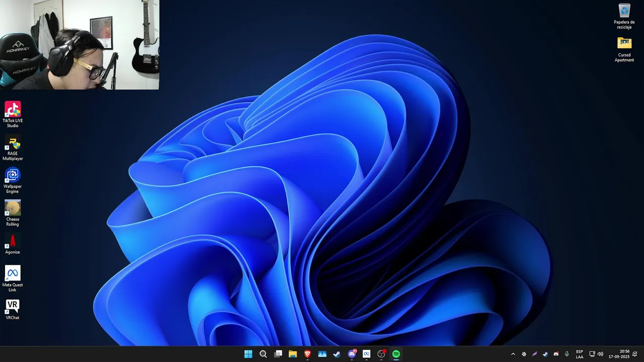This screenshot has height=362, width=644.
Task: Open the volume speaker tray icon
Action: [600, 354]
